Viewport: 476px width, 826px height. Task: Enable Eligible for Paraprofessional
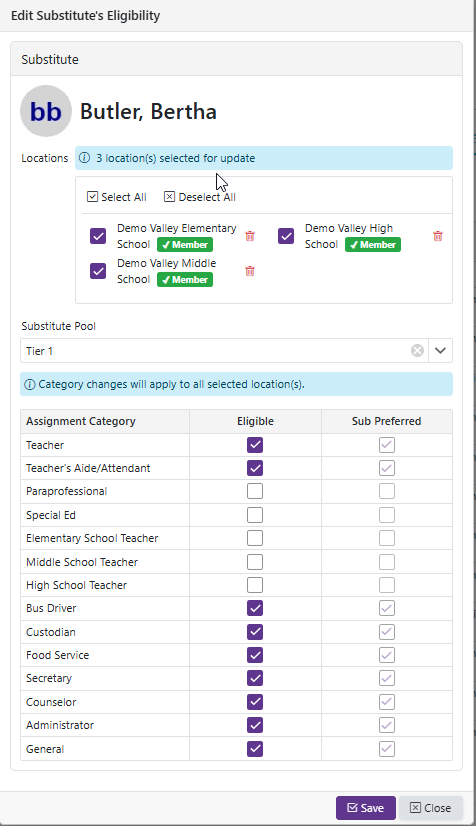(x=255, y=491)
